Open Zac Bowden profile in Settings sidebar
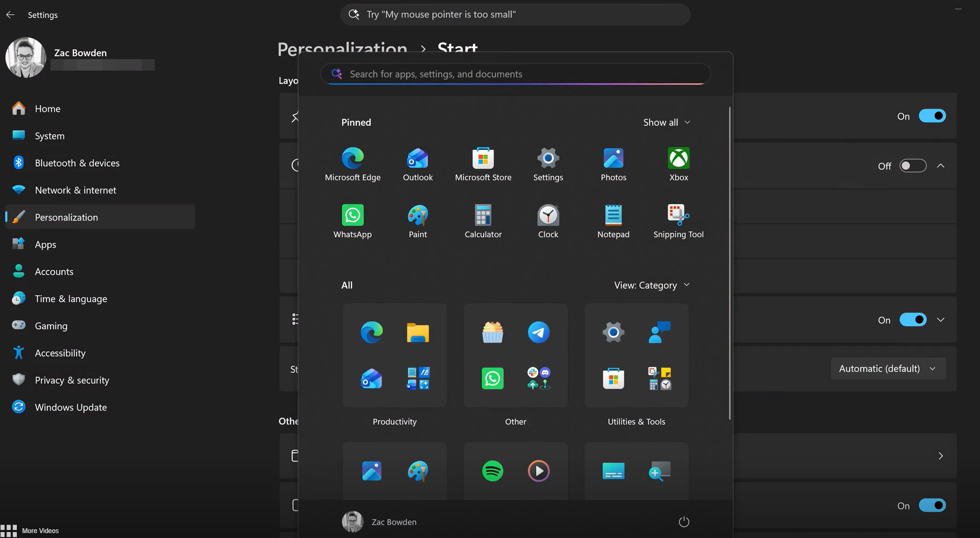Screen dimensions: 980x538 tap(80, 58)
